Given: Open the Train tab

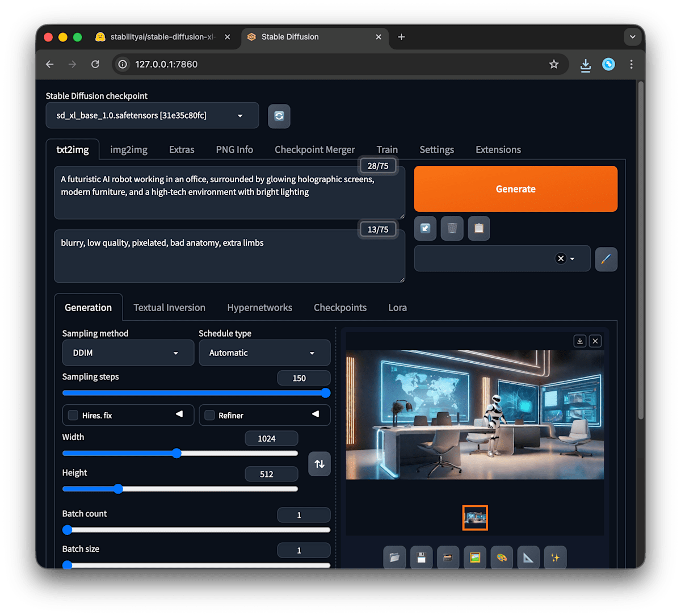Looking at the screenshot, I should pyautogui.click(x=387, y=149).
